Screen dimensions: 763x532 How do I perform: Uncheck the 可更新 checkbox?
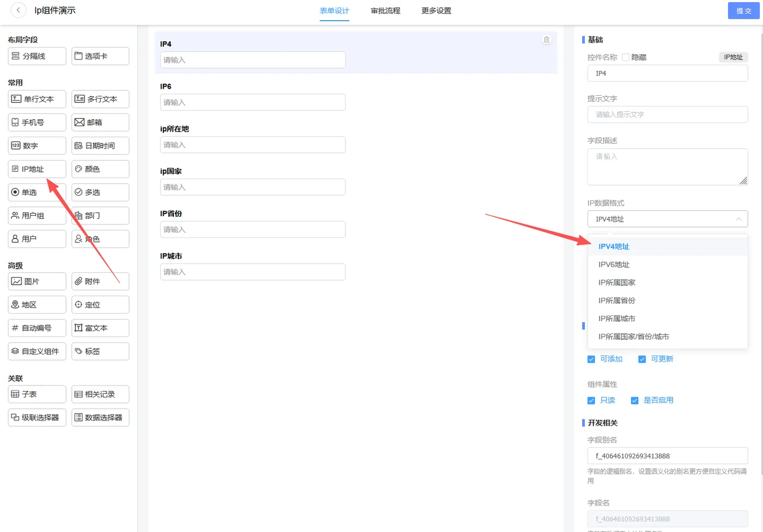coord(642,359)
